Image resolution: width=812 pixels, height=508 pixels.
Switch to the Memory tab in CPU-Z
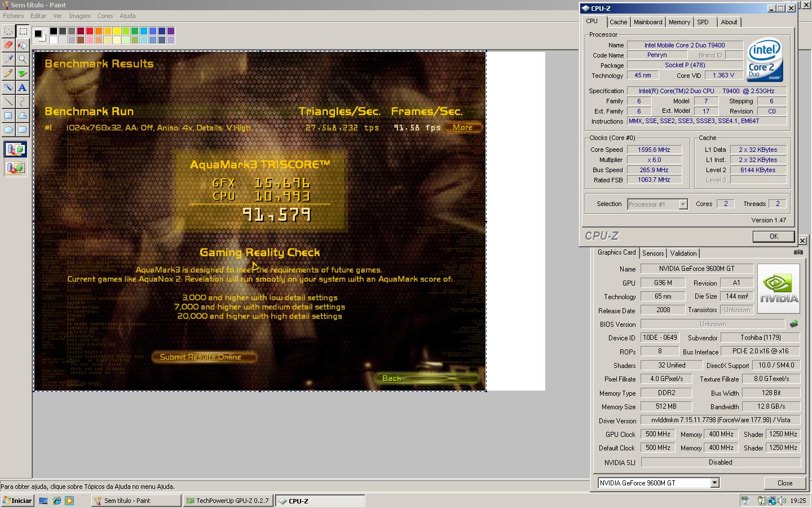pos(679,22)
